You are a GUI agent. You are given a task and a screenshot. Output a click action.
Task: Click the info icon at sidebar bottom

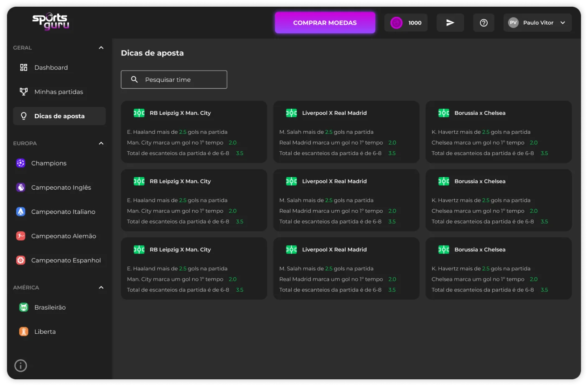pyautogui.click(x=20, y=366)
